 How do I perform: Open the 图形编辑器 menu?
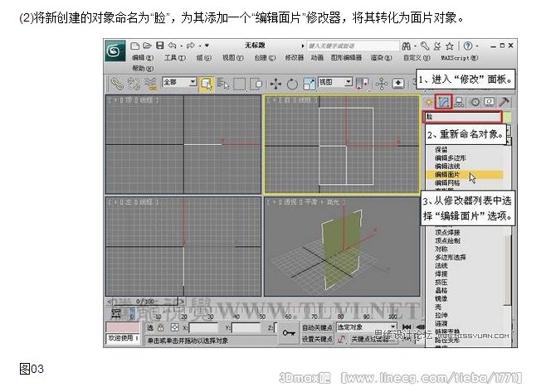346,58
